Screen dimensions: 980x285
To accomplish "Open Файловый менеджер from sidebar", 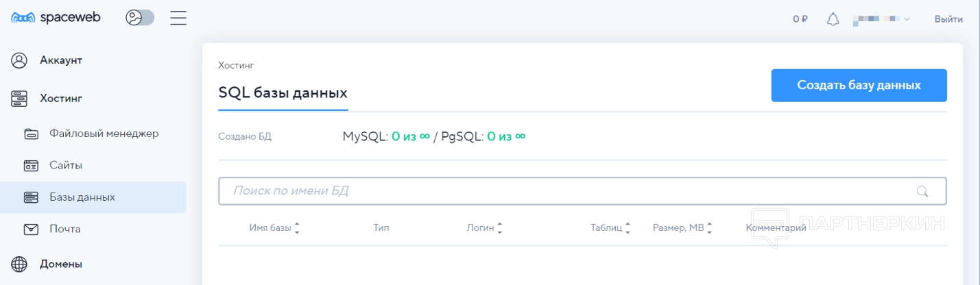I will (104, 134).
